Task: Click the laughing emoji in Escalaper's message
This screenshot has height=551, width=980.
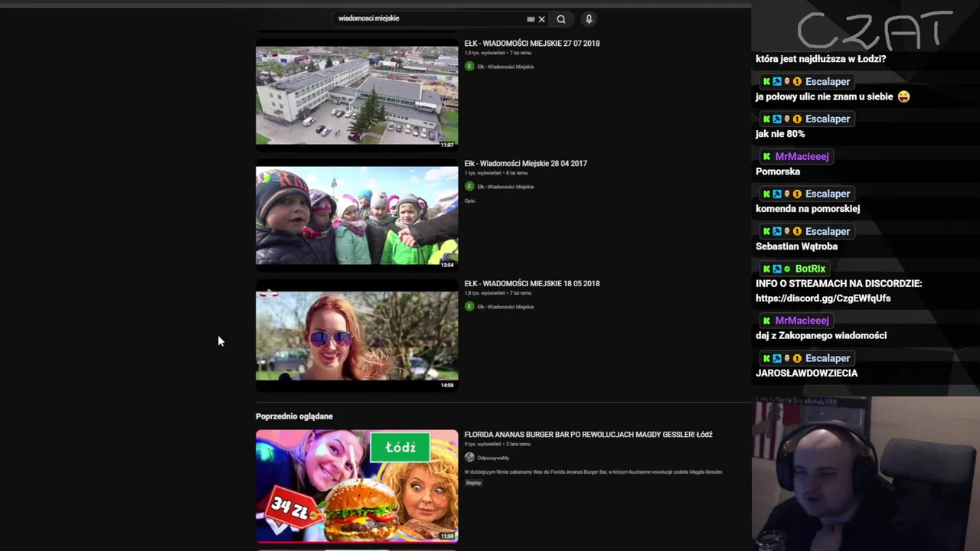Action: click(903, 96)
